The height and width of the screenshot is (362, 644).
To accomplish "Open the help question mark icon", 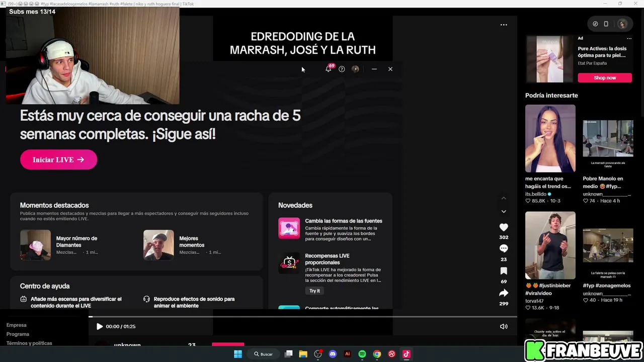I will tap(342, 69).
